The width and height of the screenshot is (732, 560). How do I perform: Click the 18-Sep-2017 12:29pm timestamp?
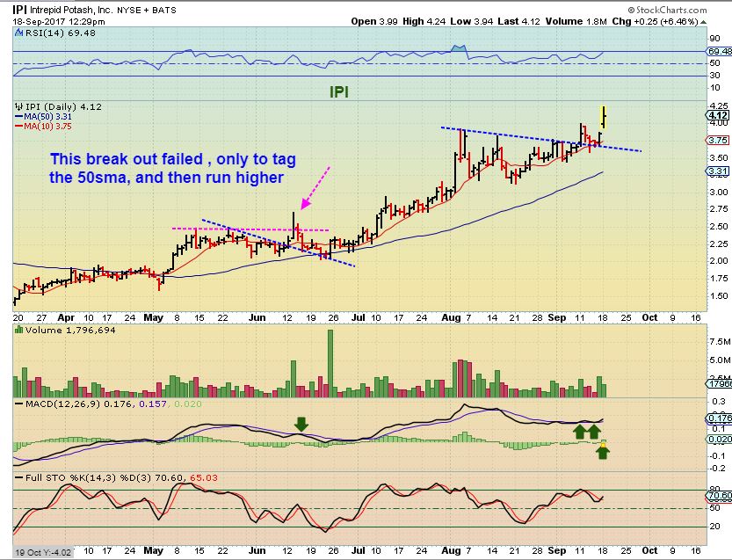[59, 21]
